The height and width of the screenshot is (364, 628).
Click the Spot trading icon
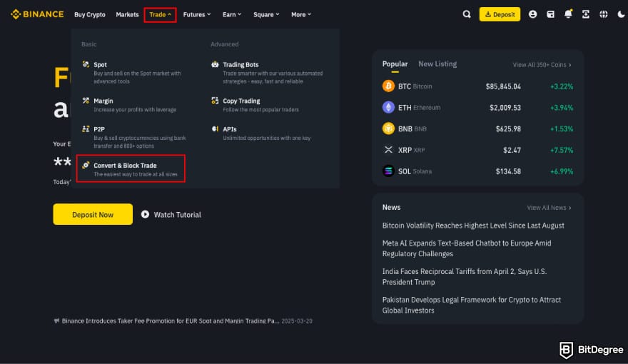click(86, 64)
